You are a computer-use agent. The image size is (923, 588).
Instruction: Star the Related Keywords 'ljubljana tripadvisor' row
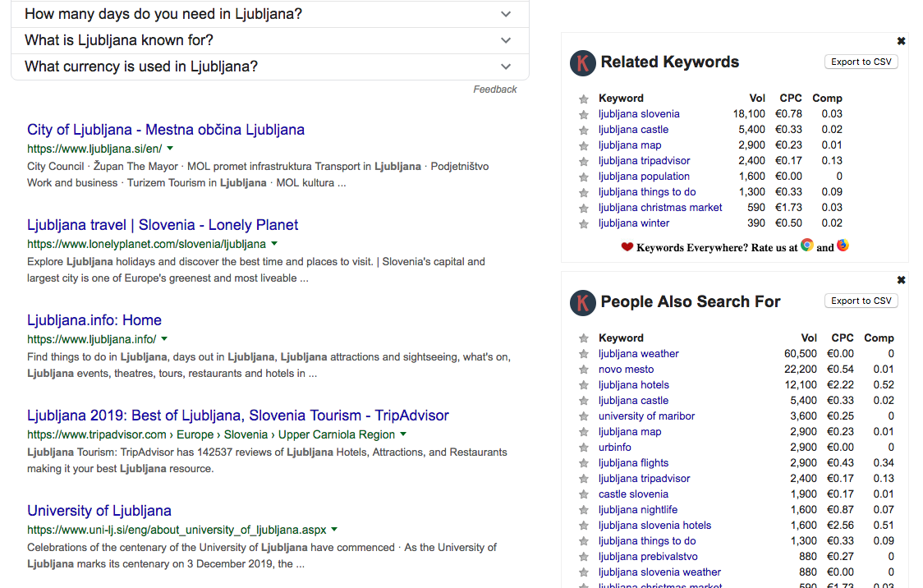point(583,162)
